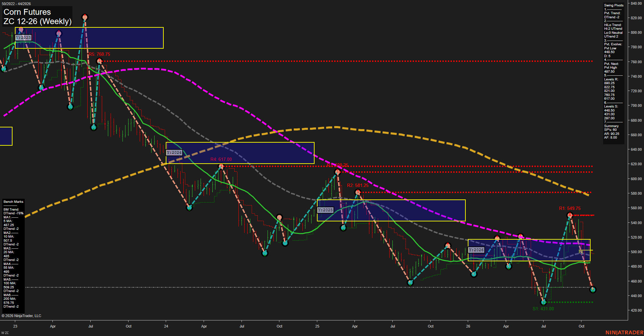Click the Pvt. Next: entry
This screenshot has height=336, width=644.
point(611,64)
